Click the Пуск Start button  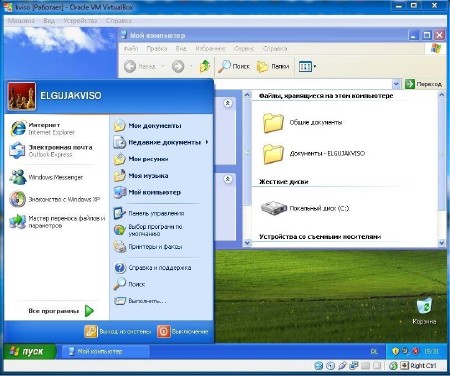(29, 351)
